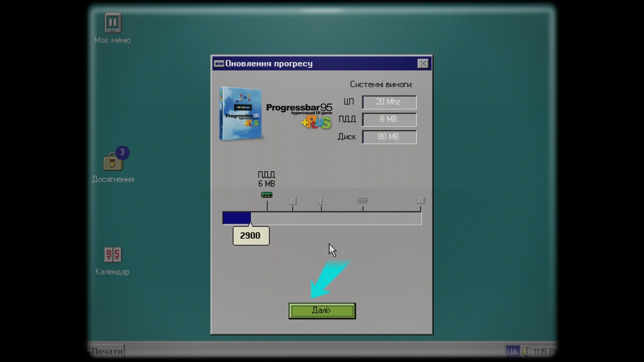Click the badge 3 on Досягнення
Image resolution: width=644 pixels, height=362 pixels.
[x=122, y=153]
